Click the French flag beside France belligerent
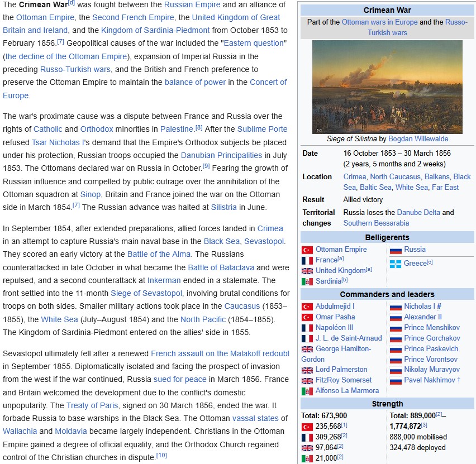This screenshot has height=464, width=476. pyautogui.click(x=307, y=260)
